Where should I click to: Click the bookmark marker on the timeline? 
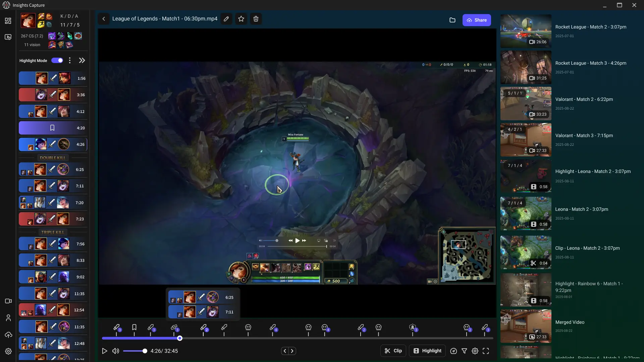click(x=134, y=327)
